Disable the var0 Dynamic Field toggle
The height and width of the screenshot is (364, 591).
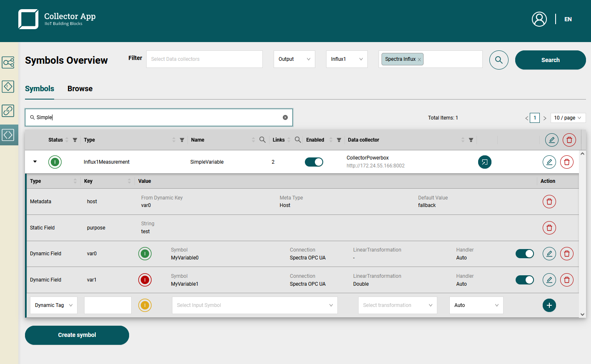point(524,254)
